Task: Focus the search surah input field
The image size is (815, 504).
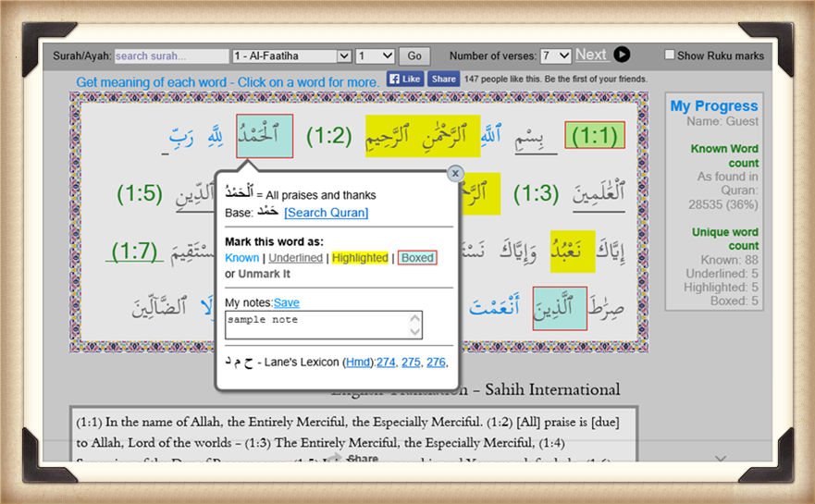Action: pos(171,55)
